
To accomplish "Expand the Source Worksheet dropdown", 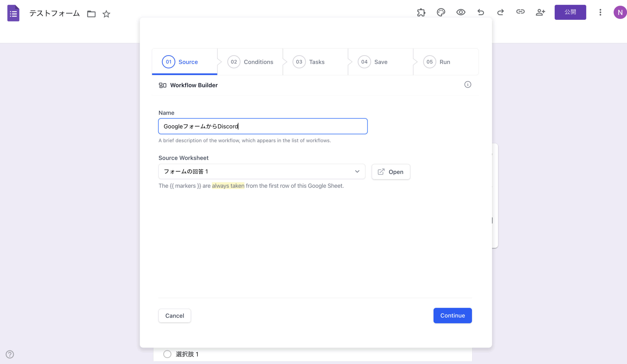I will [262, 171].
